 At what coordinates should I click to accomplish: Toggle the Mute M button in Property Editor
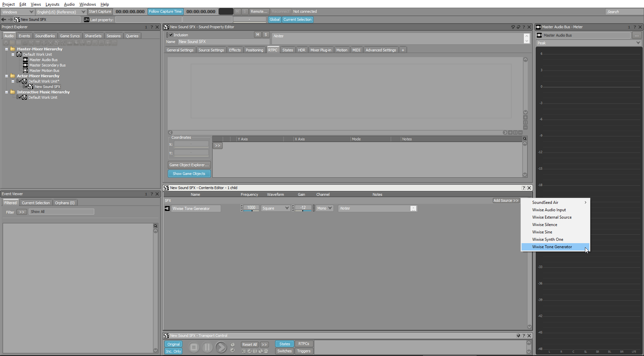pos(258,35)
